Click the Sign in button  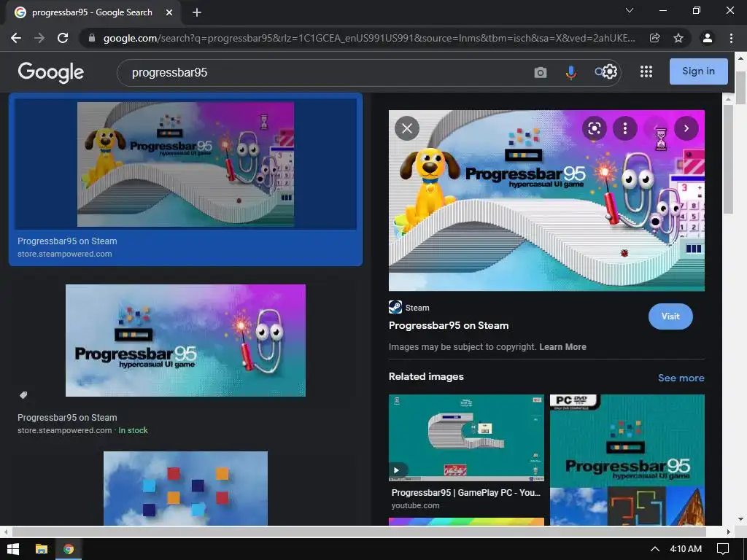point(698,71)
